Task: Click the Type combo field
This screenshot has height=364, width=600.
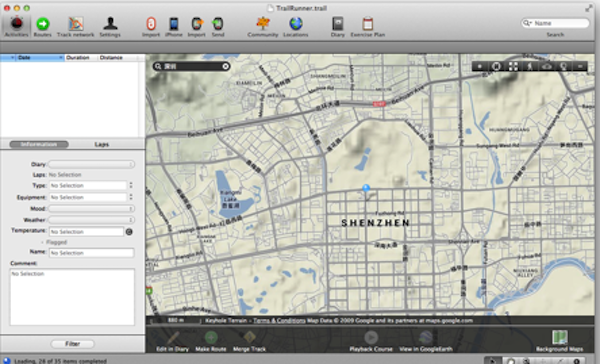Action: point(88,185)
